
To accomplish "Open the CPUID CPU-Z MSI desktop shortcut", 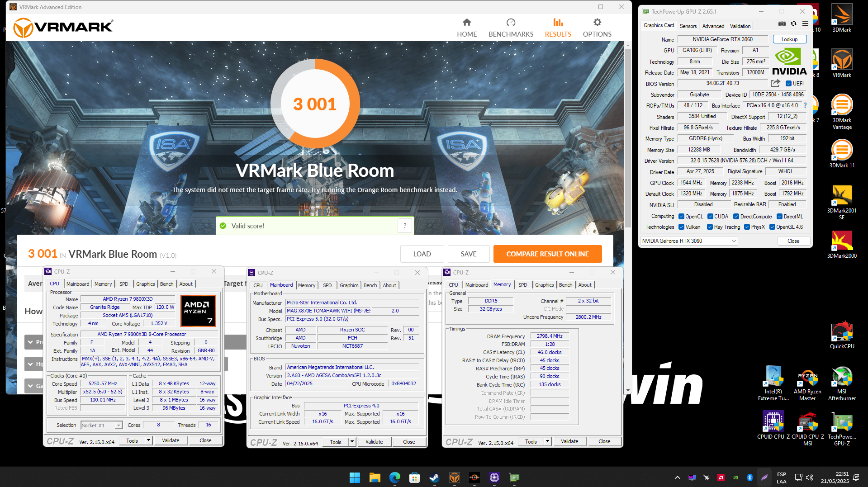I will pyautogui.click(x=807, y=428).
